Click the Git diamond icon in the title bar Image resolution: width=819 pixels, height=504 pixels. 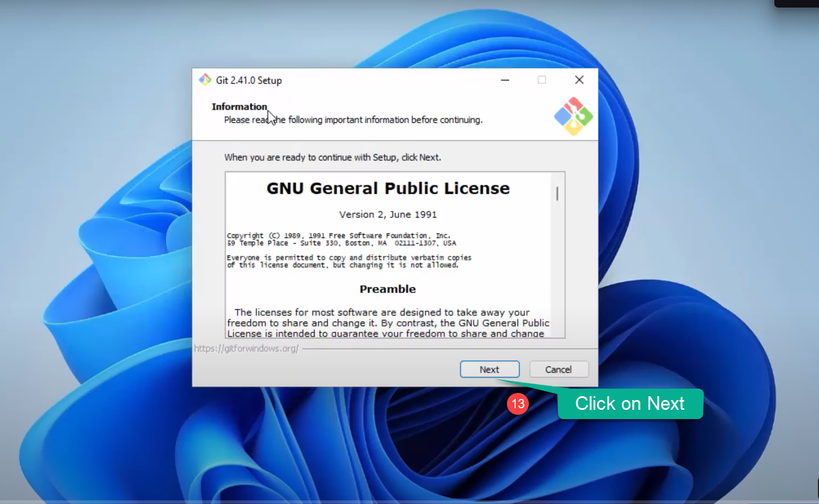click(x=205, y=79)
